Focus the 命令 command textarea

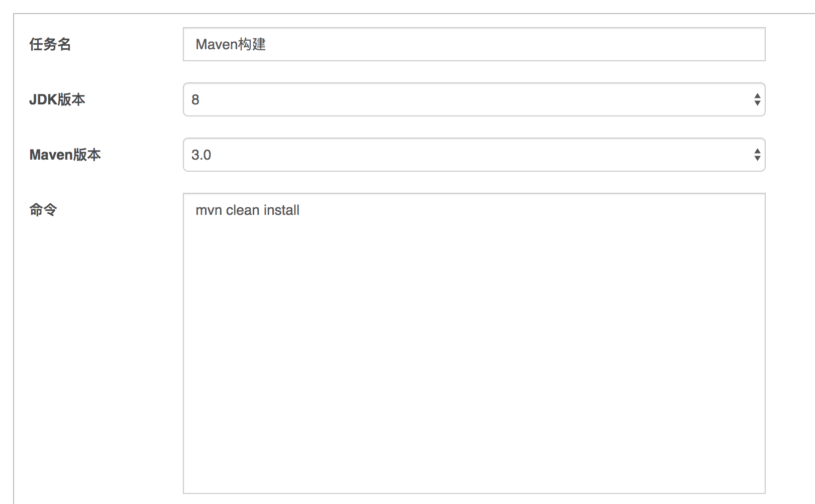pyautogui.click(x=474, y=343)
